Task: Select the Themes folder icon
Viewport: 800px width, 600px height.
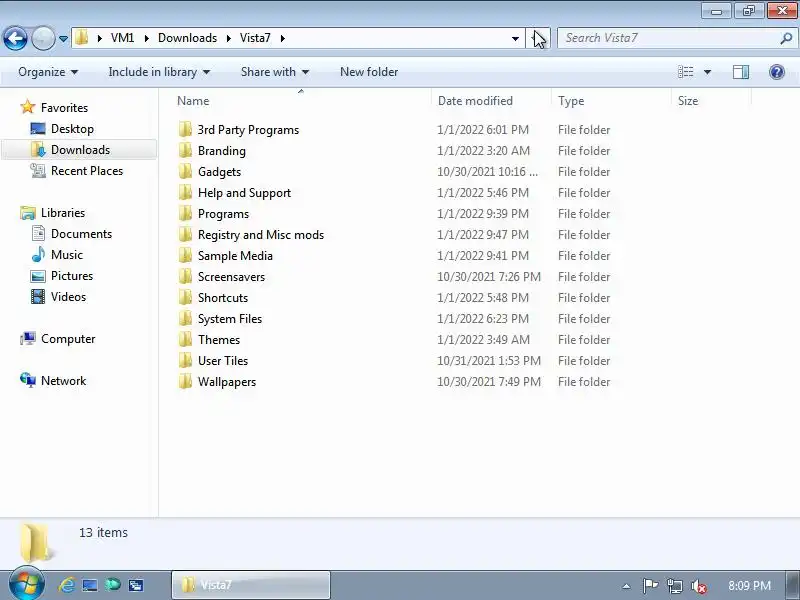Action: [x=185, y=339]
